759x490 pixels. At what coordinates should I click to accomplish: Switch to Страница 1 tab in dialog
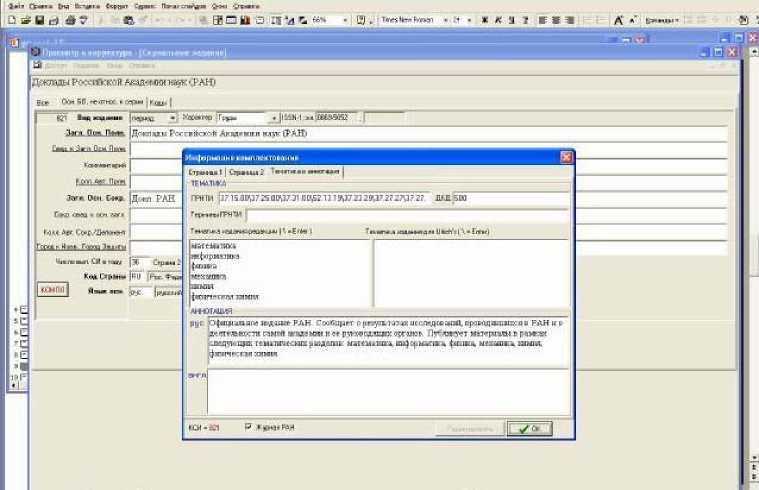(x=205, y=172)
